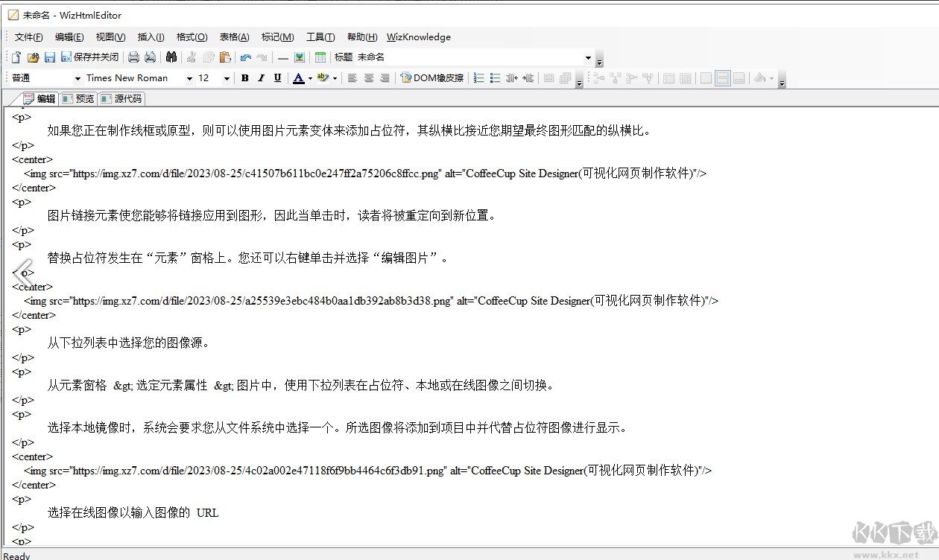
Task: Click the font color A swatch
Action: click(x=298, y=78)
